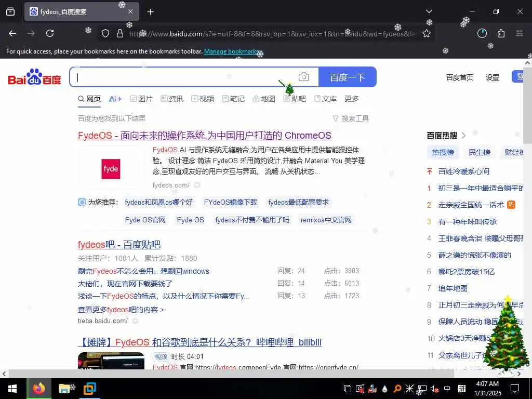Focus the address bar URL
532x399 pixels.
[271, 34]
